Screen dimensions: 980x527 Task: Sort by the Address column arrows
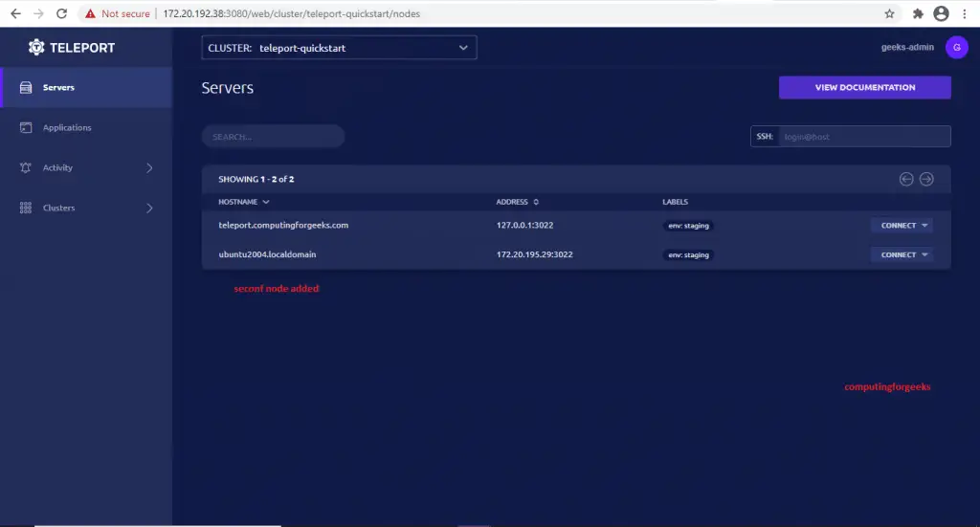click(x=536, y=203)
